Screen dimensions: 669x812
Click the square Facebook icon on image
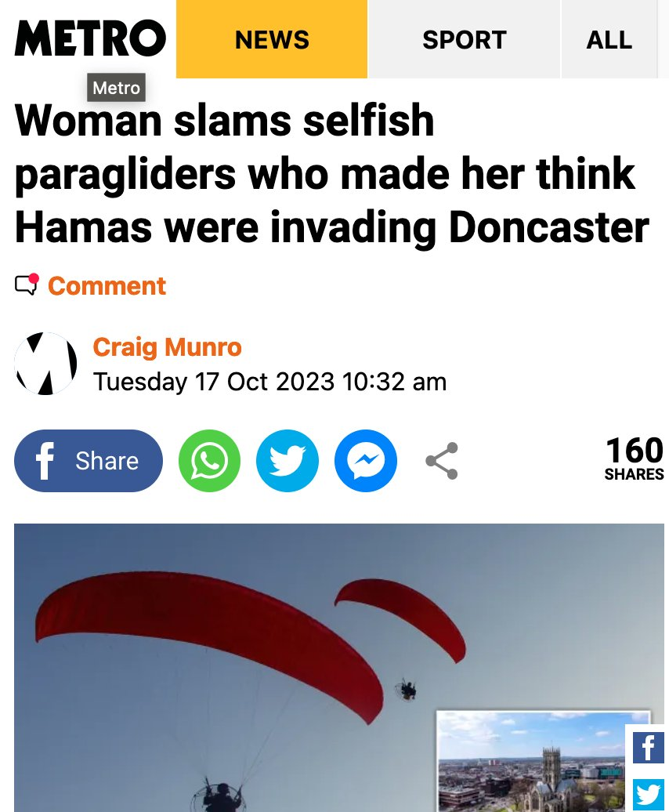[x=649, y=748]
